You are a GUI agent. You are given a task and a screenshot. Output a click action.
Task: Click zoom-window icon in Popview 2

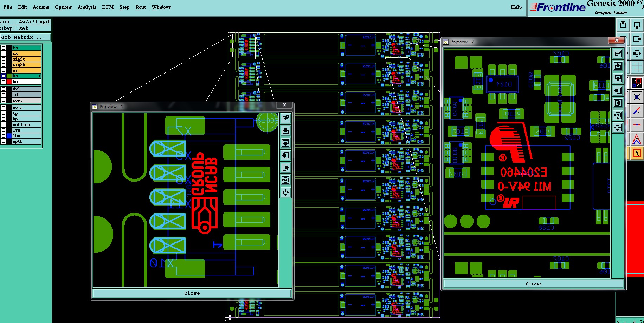[x=618, y=53]
